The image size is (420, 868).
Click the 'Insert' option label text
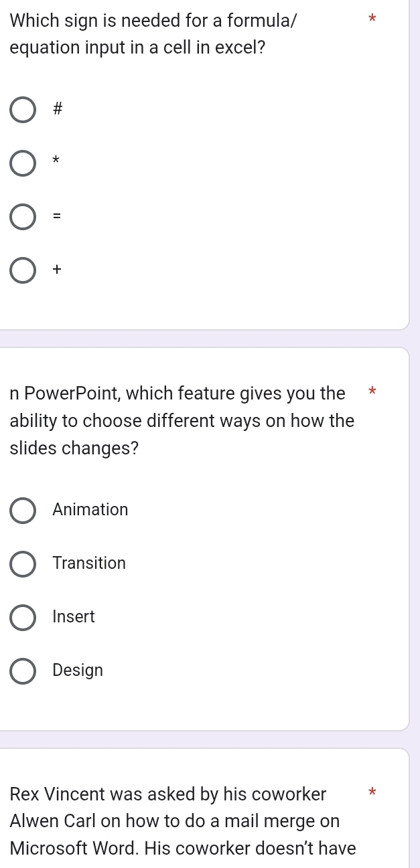coord(74,617)
